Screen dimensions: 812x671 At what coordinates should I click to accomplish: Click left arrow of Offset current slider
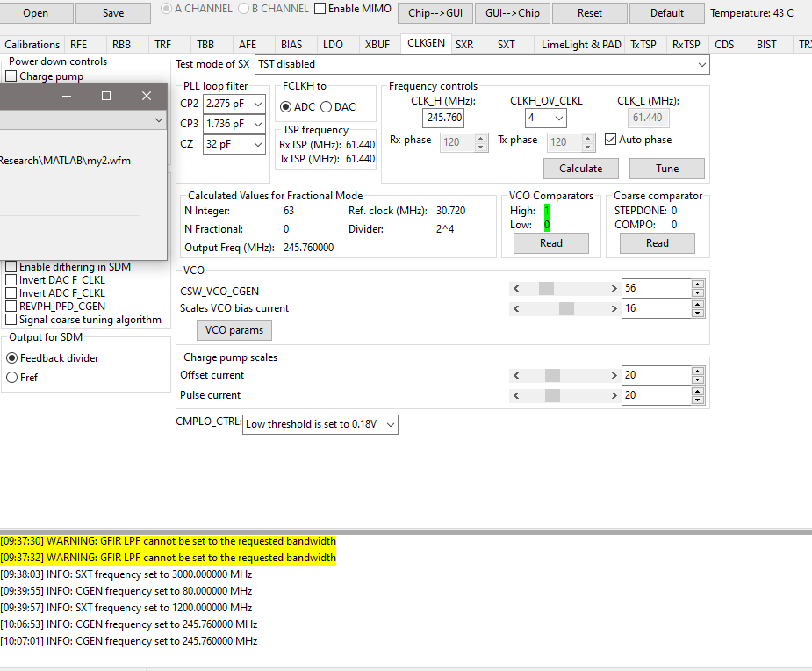point(516,375)
